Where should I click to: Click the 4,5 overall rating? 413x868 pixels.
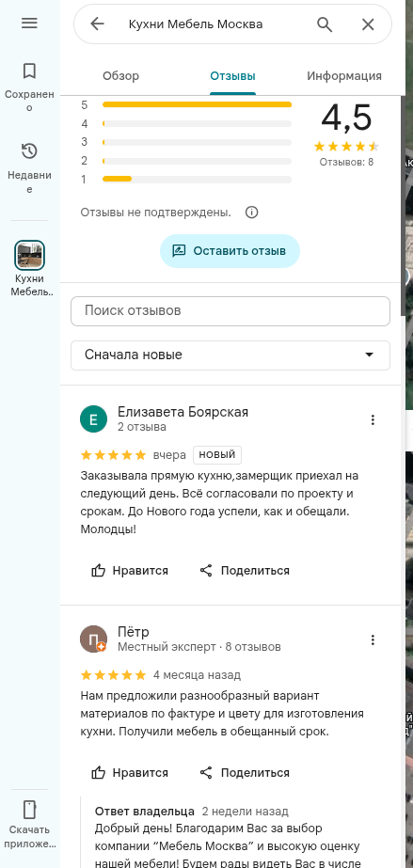346,118
